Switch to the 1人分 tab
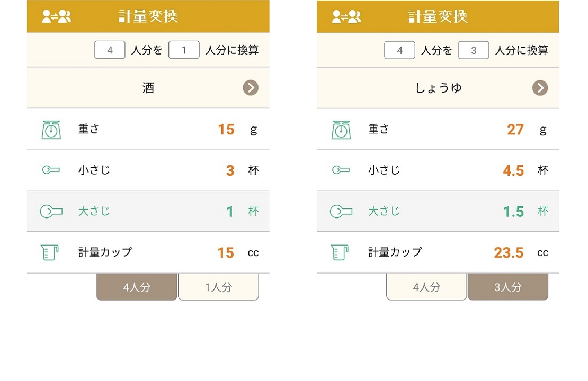The width and height of the screenshot is (588, 381). (x=218, y=287)
